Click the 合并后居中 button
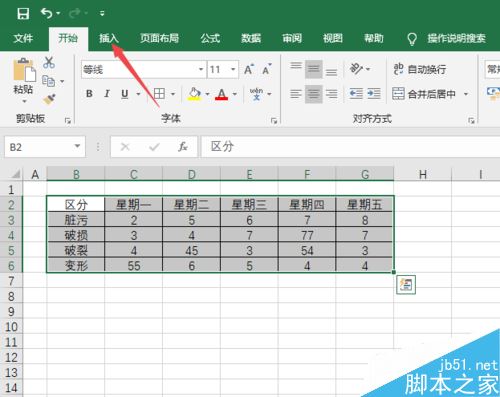 pyautogui.click(x=424, y=94)
